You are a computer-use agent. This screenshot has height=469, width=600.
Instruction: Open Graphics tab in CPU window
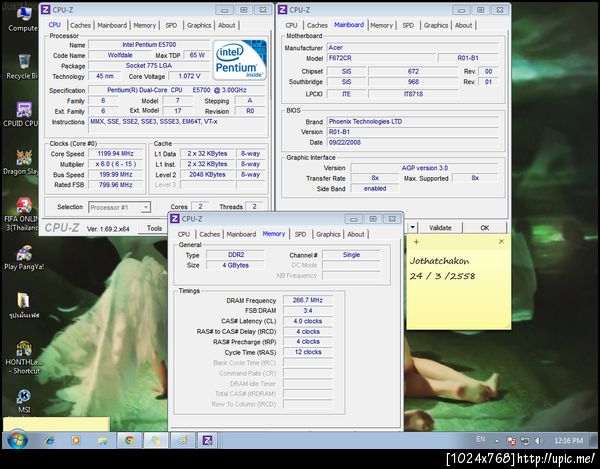click(199, 25)
